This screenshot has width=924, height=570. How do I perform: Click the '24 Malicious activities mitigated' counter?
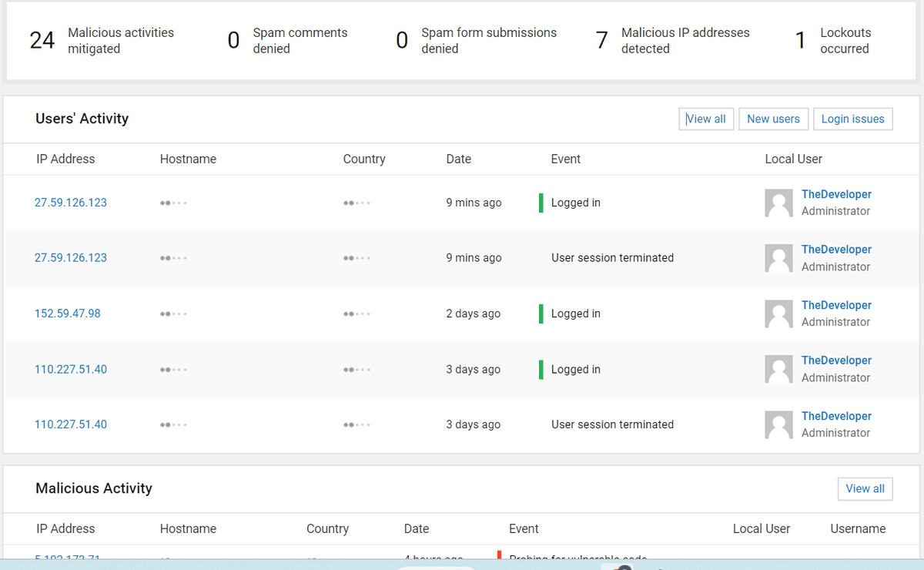click(x=99, y=40)
